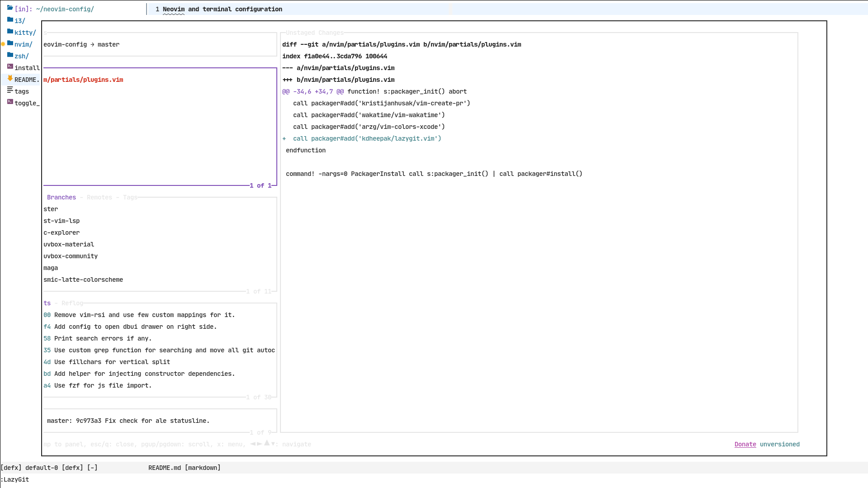Select stash entry 'Fix check for ale statusline'
Image resolution: width=868 pixels, height=488 pixels.
click(x=128, y=421)
